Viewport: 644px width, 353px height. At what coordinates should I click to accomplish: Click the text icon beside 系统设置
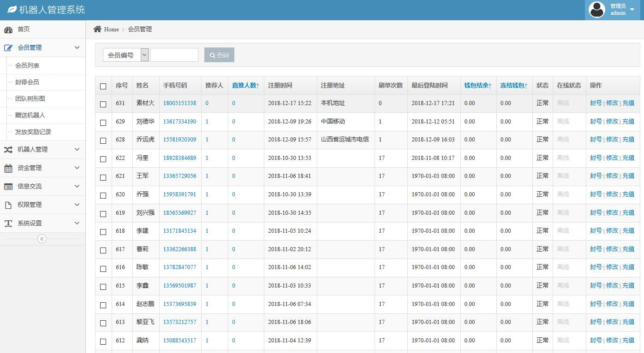point(8,224)
